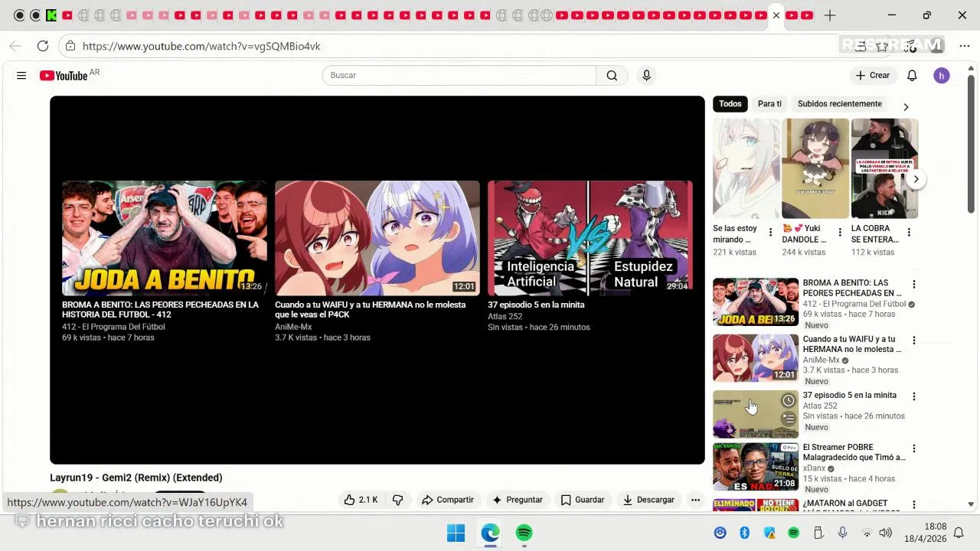This screenshot has width=980, height=551.
Task: Go back using browser back arrow
Action: [x=15, y=46]
